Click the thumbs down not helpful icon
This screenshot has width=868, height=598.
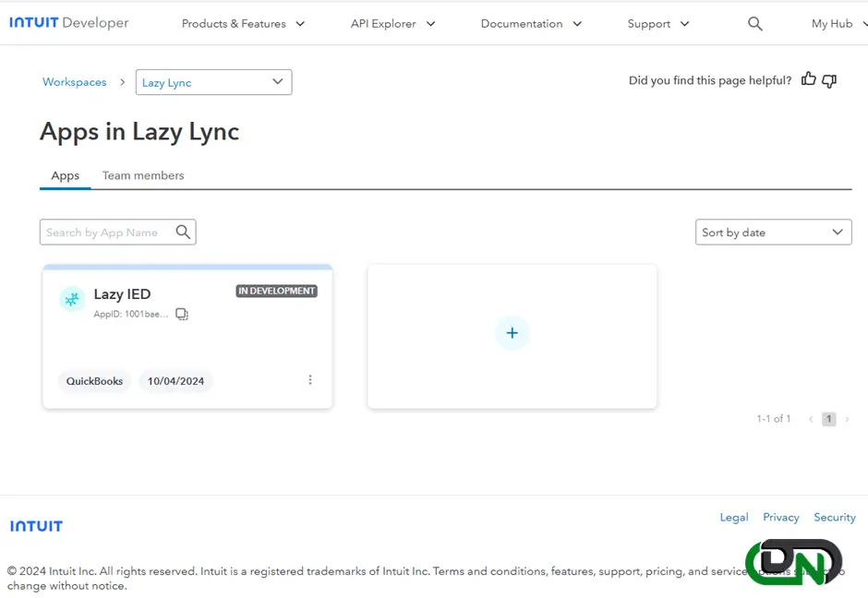coord(829,81)
